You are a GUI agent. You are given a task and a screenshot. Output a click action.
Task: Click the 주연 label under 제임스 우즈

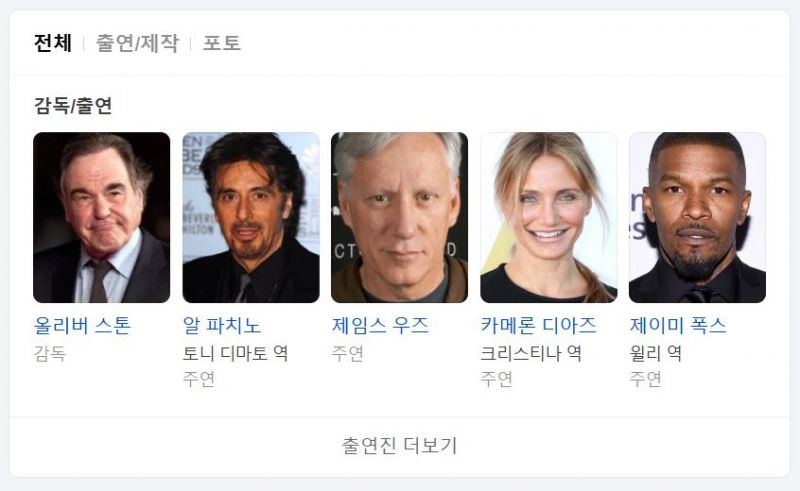click(x=347, y=353)
